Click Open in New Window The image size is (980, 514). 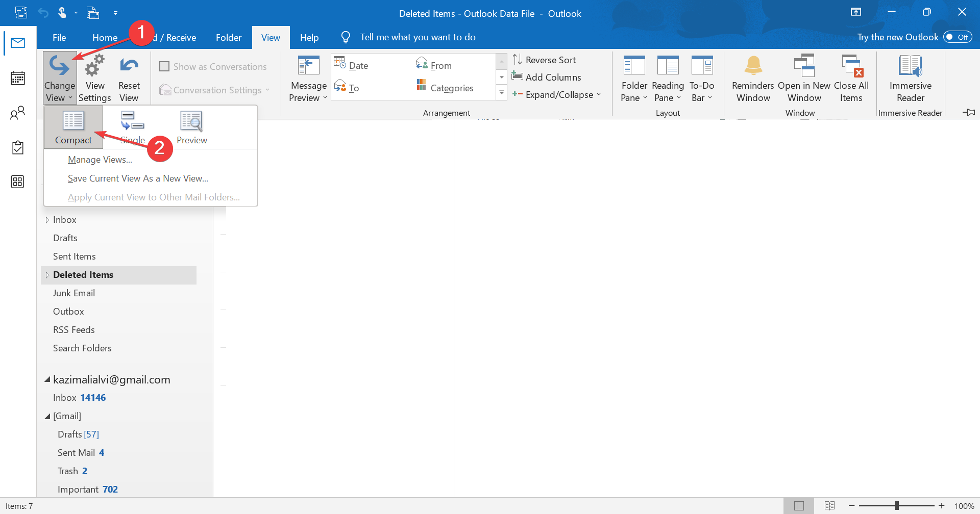tap(804, 78)
